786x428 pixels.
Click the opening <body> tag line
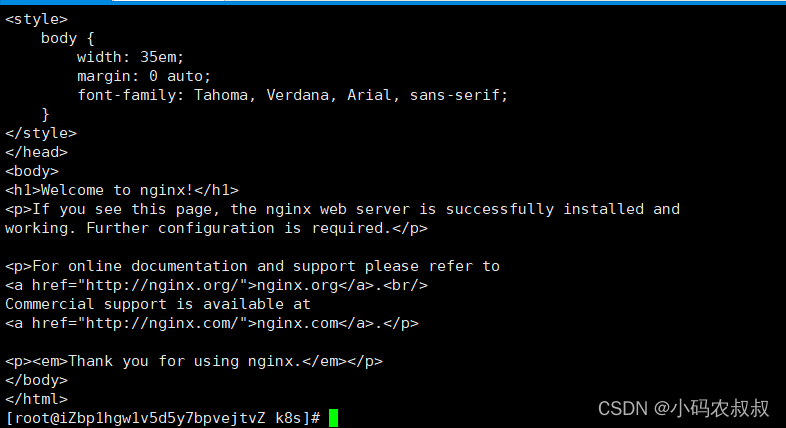coord(32,171)
